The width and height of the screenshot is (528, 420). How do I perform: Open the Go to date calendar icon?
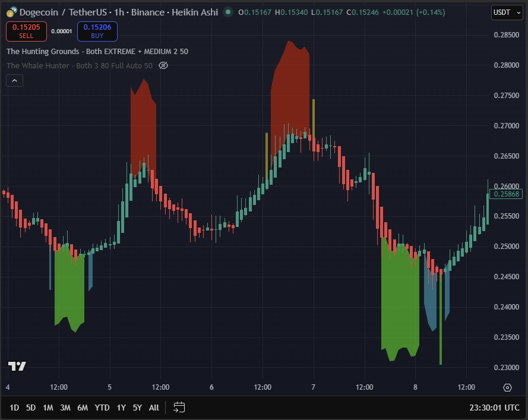coord(179,408)
